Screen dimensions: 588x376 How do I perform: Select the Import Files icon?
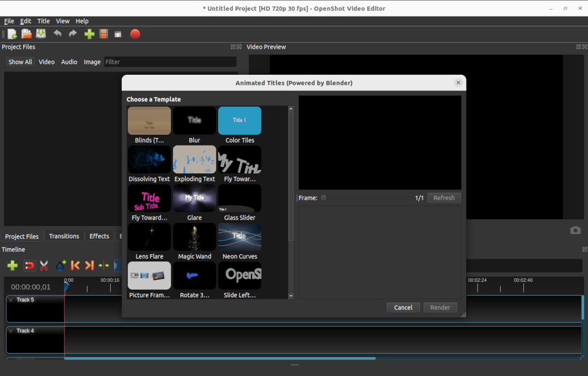point(89,33)
